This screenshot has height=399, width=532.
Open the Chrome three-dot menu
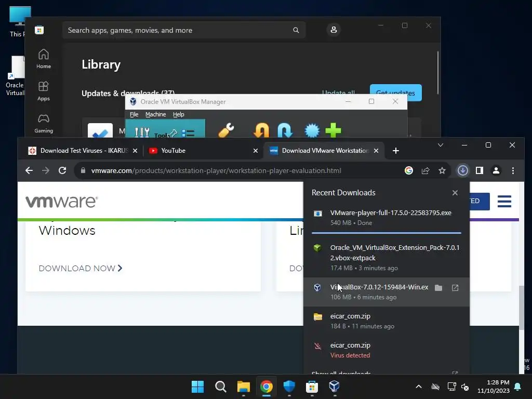pyautogui.click(x=513, y=170)
